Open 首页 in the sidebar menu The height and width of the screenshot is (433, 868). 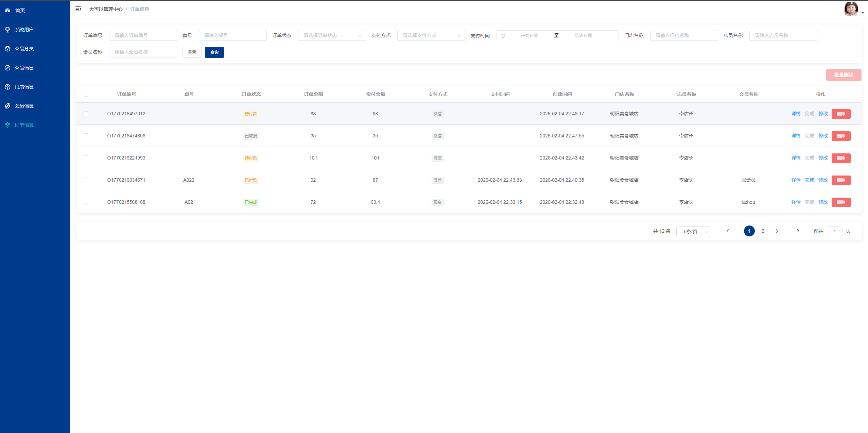point(20,11)
